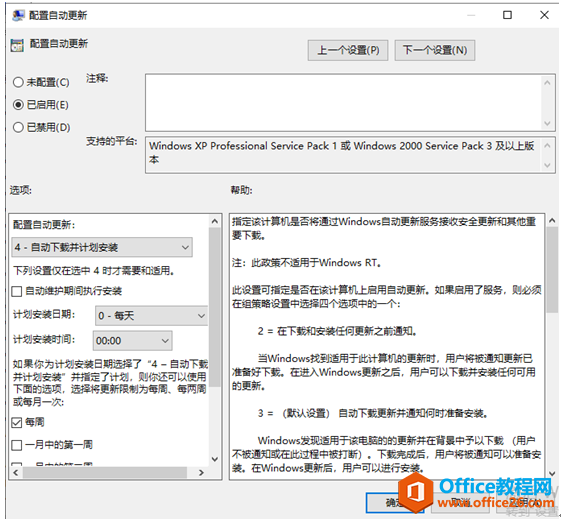Viewport: 561px width, 520px height.
Task: Click the 支持的平台: label
Action: (x=111, y=141)
